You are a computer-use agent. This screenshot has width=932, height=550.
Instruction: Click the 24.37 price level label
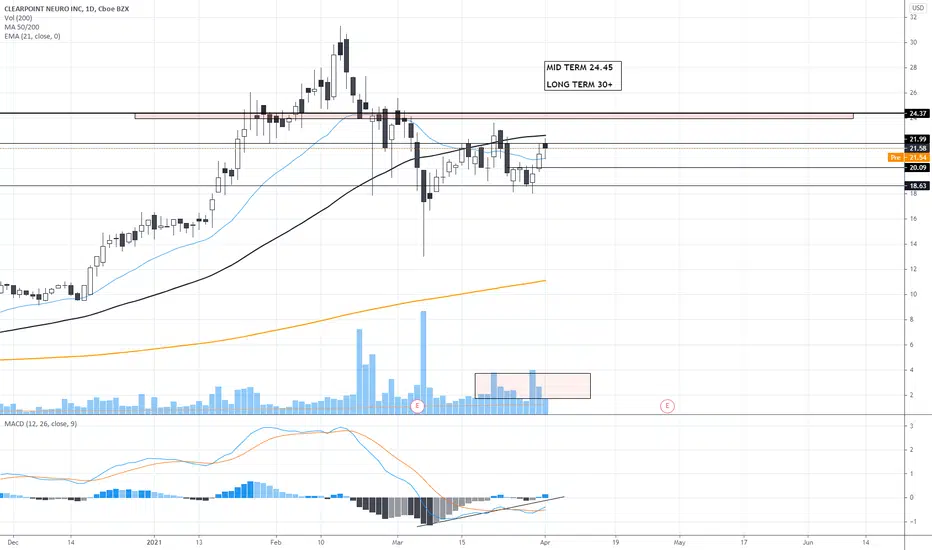[x=918, y=114]
